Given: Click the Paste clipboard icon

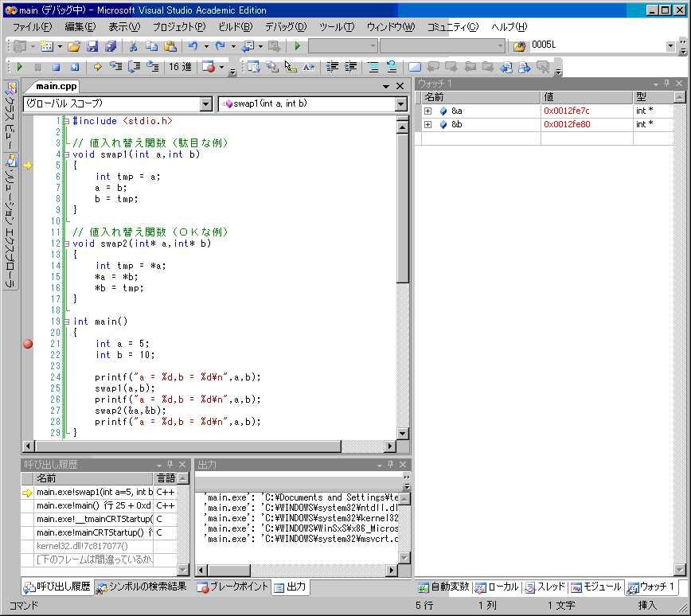Looking at the screenshot, I should pyautogui.click(x=170, y=46).
